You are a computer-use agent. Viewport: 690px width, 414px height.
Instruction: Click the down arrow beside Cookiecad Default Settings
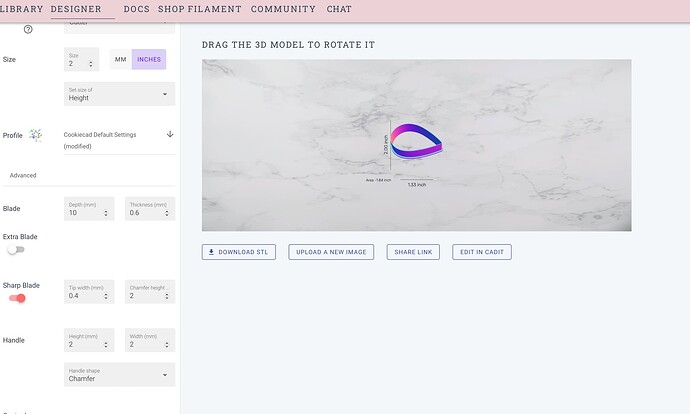coord(170,134)
